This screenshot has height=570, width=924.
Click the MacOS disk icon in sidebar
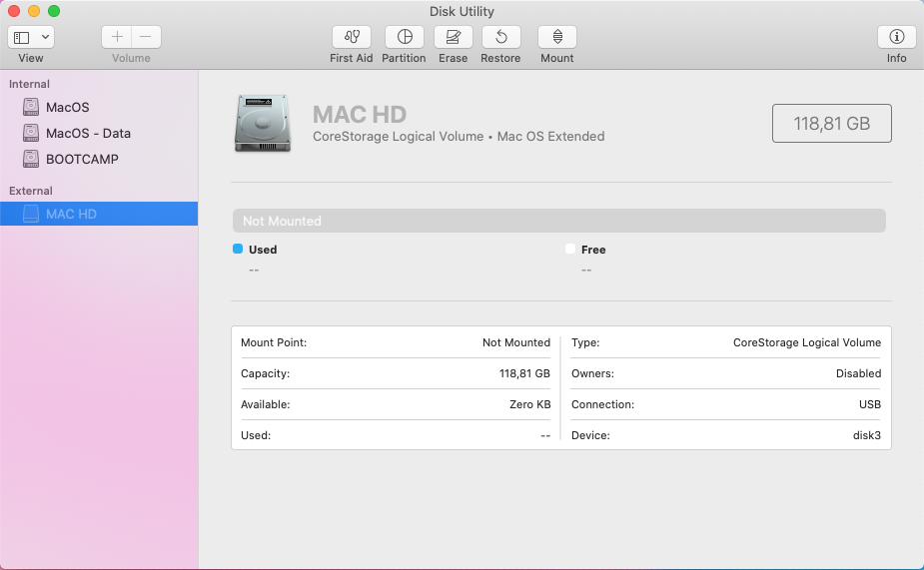point(31,107)
